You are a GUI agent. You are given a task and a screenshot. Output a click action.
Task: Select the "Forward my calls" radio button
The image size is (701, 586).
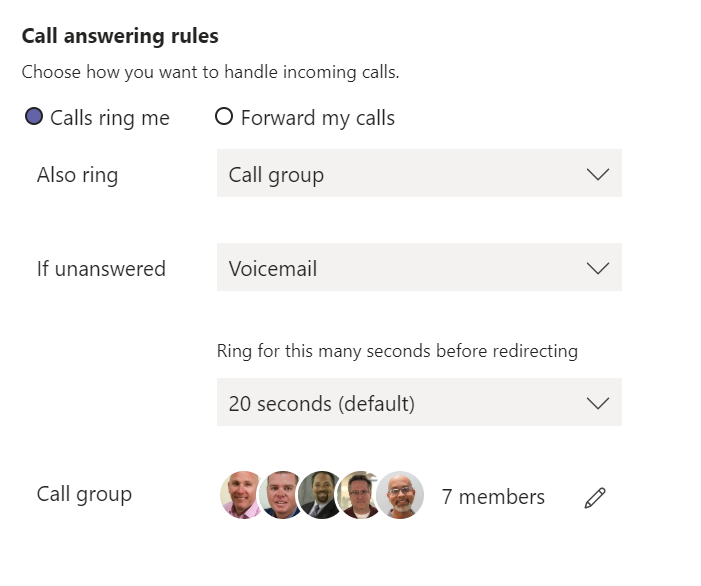(224, 117)
